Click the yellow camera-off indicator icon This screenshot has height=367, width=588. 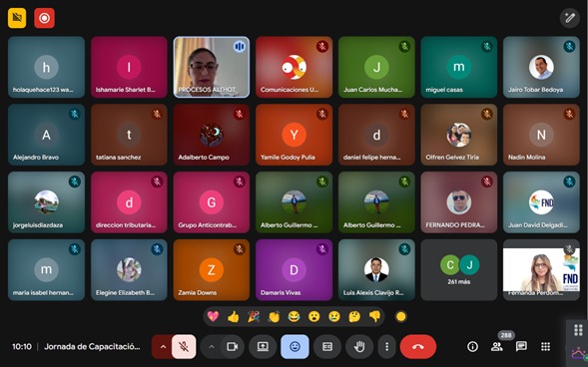click(x=17, y=18)
